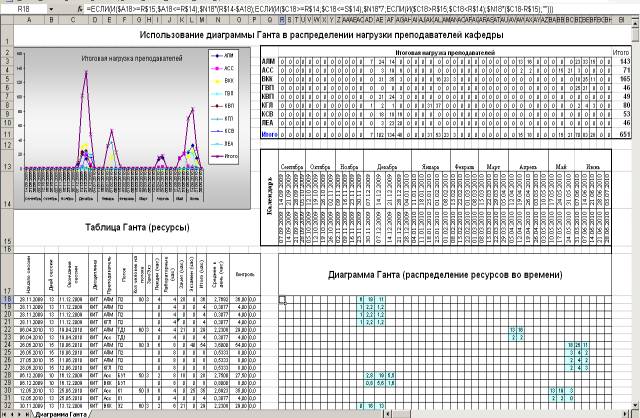Click the ГВП row label in summary table
Viewport: 640px width, 418px height.
pos(268,88)
